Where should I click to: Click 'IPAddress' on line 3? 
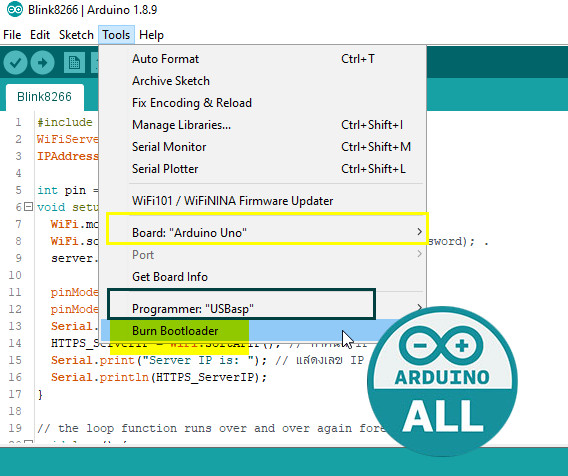tap(67, 156)
